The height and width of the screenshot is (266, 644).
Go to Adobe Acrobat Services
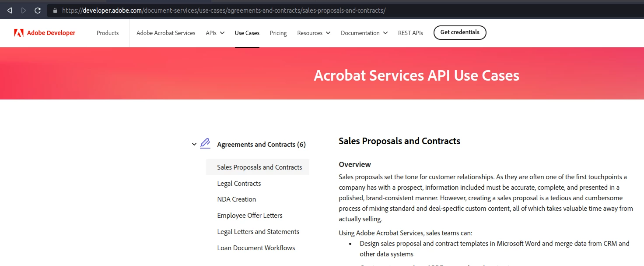click(x=166, y=33)
